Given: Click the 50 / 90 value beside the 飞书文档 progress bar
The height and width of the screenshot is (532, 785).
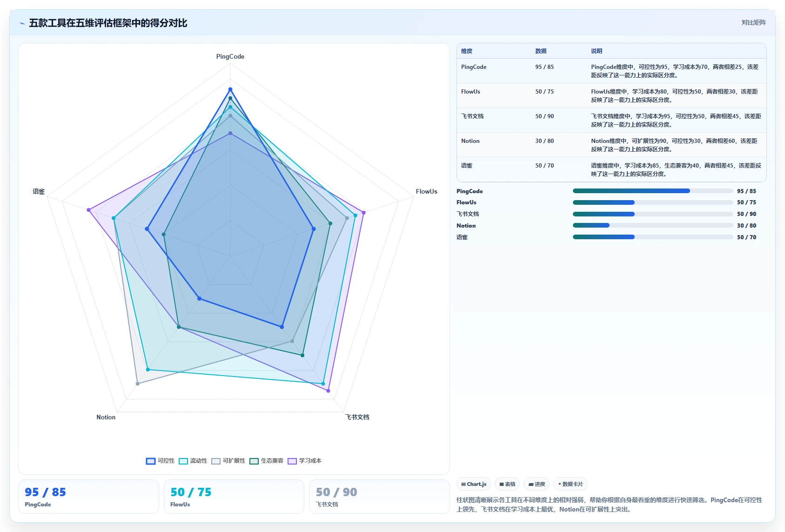Looking at the screenshot, I should click(x=746, y=214).
